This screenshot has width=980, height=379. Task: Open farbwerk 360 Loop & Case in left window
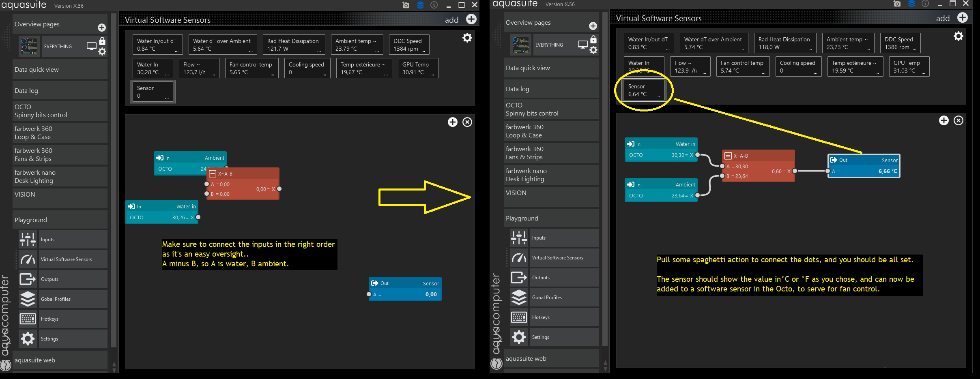[60, 133]
